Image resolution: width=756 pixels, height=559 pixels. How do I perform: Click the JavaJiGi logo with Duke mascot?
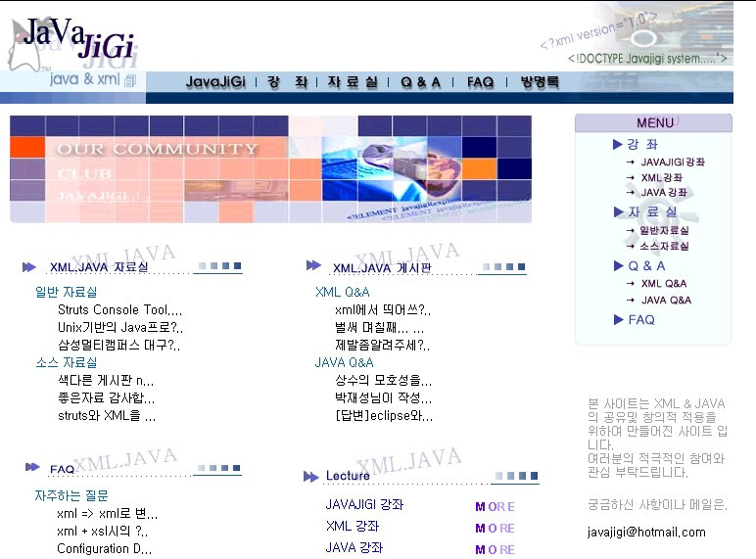click(x=72, y=43)
